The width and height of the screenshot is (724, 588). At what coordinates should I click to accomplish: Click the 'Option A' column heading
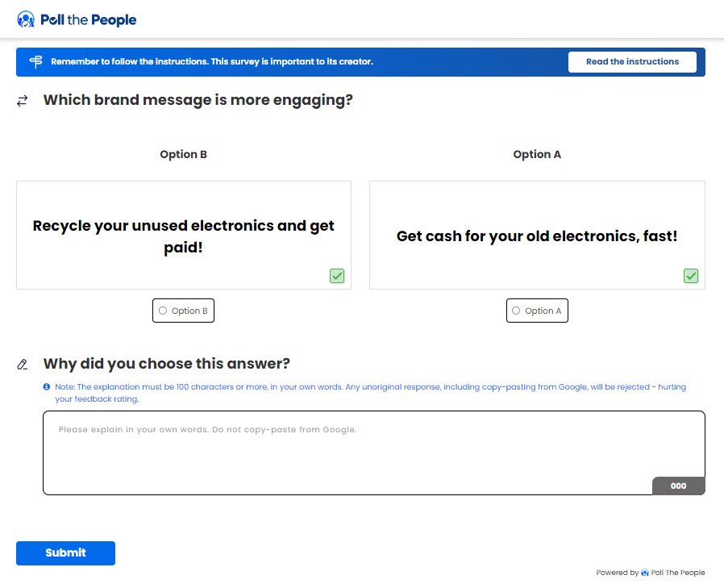(537, 154)
